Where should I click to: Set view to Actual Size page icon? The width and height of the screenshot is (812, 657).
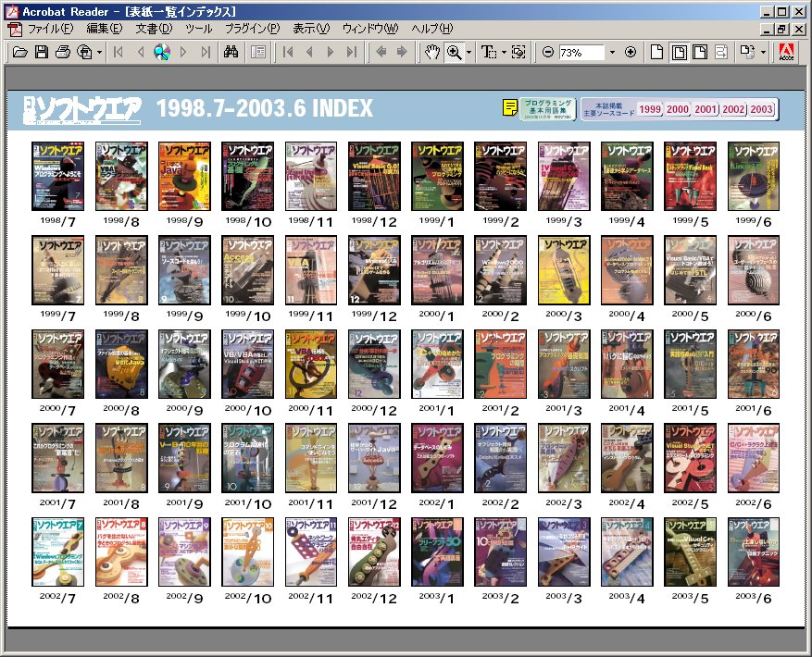pyautogui.click(x=656, y=52)
